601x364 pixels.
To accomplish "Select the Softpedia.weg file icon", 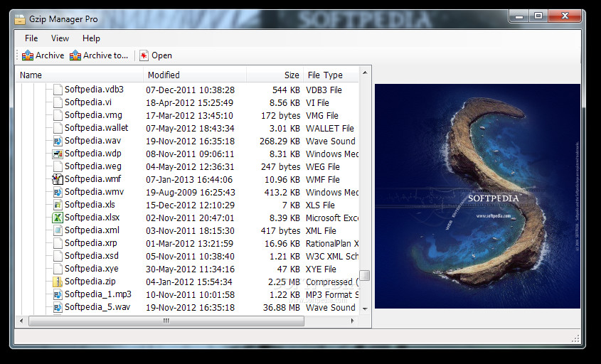I will coord(58,166).
